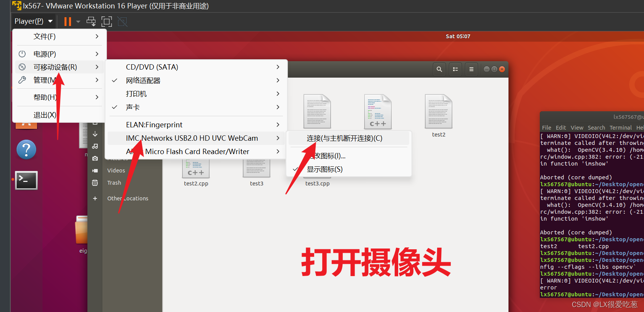This screenshot has width=644, height=312.
Task: Open the Terminal menu in Terminal window
Action: pyautogui.click(x=621, y=128)
